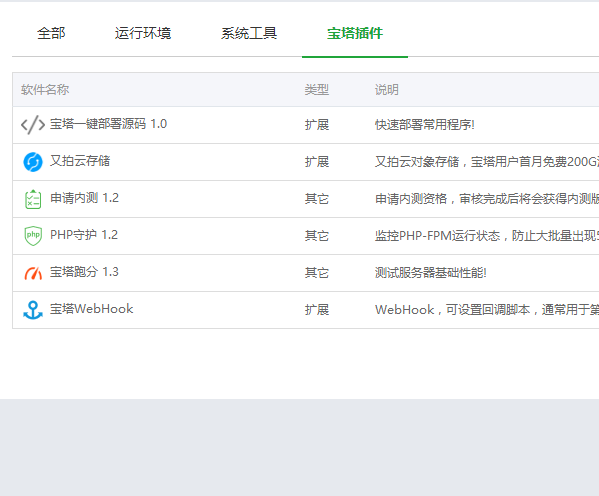Click the 其它 type in 申请内测 row

(x=317, y=199)
